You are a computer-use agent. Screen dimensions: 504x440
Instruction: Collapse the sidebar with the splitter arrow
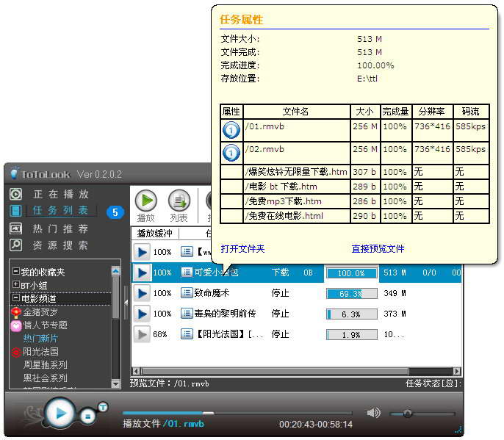tap(126, 303)
